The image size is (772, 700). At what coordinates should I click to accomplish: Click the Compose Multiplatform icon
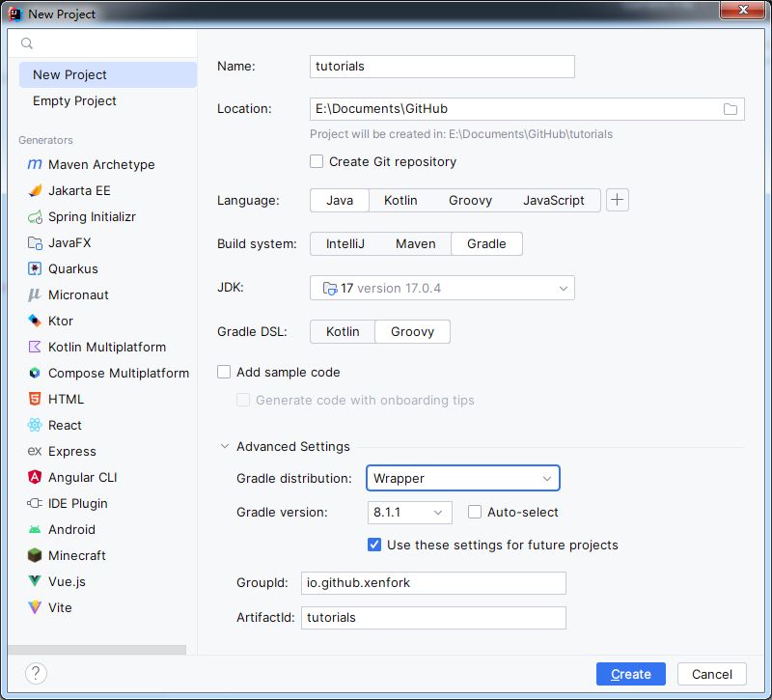pyautogui.click(x=35, y=373)
